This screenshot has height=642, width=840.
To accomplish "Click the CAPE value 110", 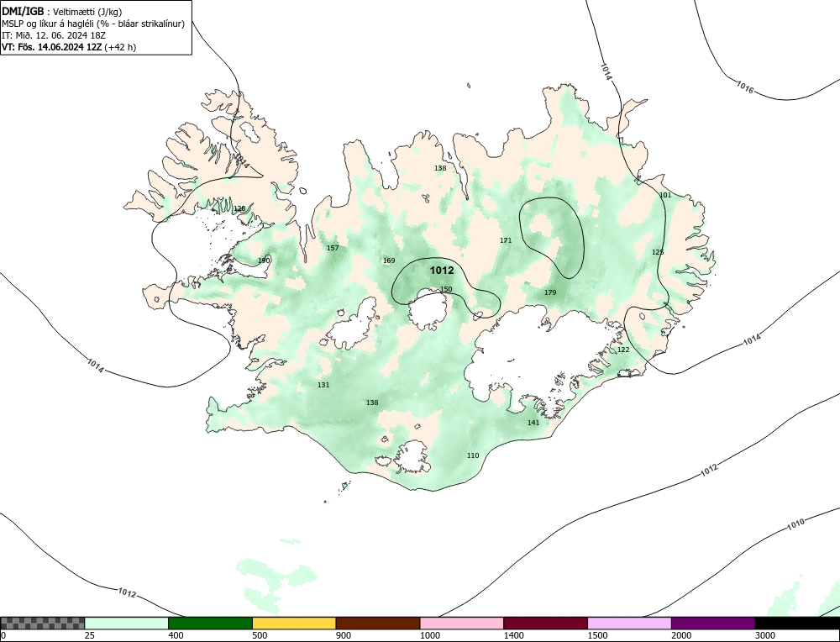I will [x=473, y=455].
